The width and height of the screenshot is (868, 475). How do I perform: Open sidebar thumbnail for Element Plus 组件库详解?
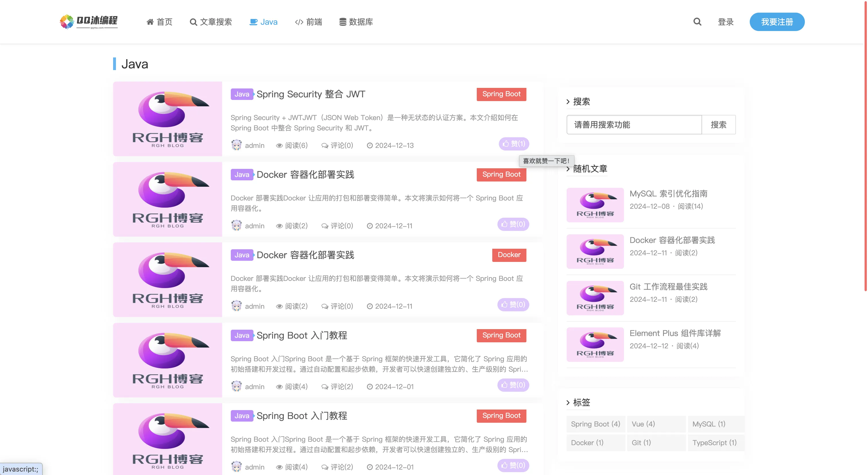pyautogui.click(x=595, y=345)
